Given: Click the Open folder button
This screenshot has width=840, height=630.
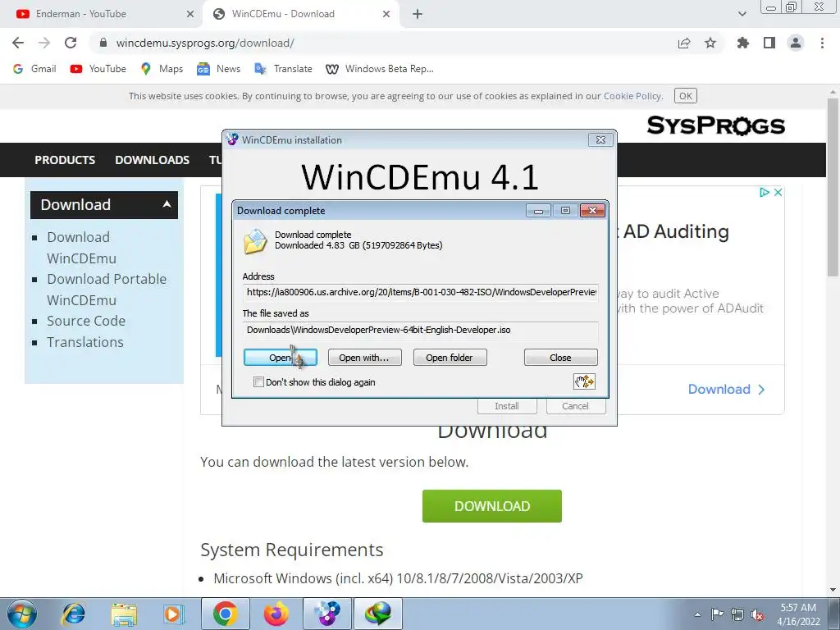Looking at the screenshot, I should (x=450, y=358).
